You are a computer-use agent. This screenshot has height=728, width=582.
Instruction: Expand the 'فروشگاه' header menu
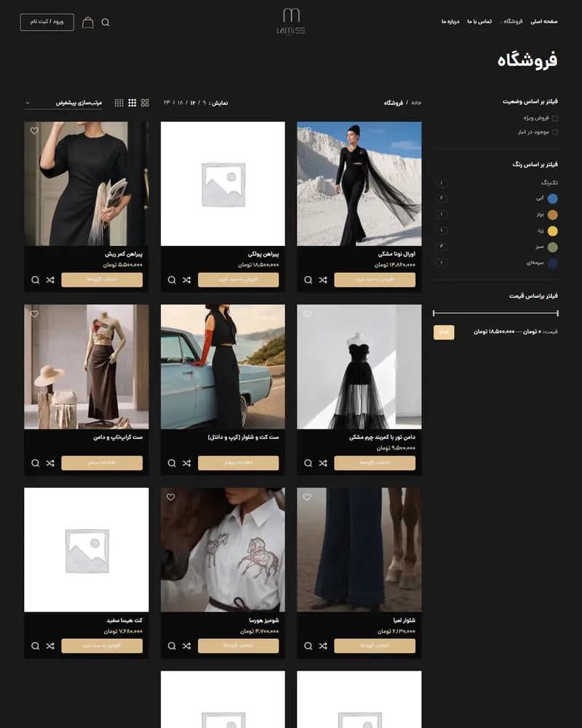tap(511, 21)
